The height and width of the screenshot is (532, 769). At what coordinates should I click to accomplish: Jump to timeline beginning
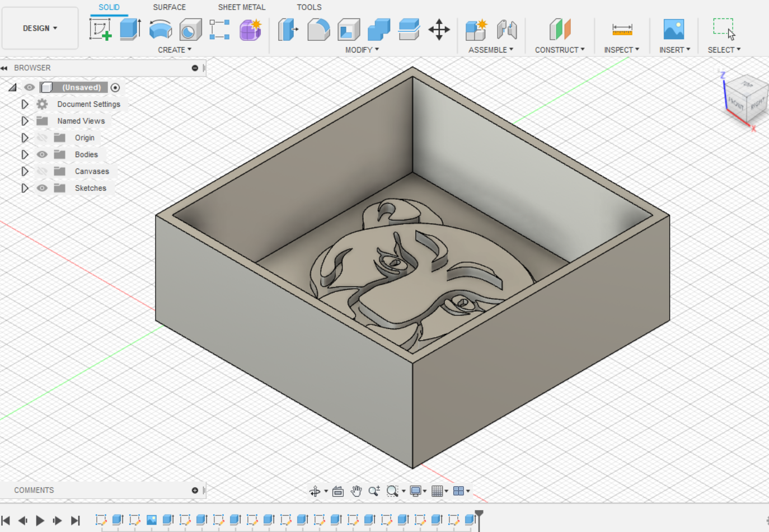point(6,520)
